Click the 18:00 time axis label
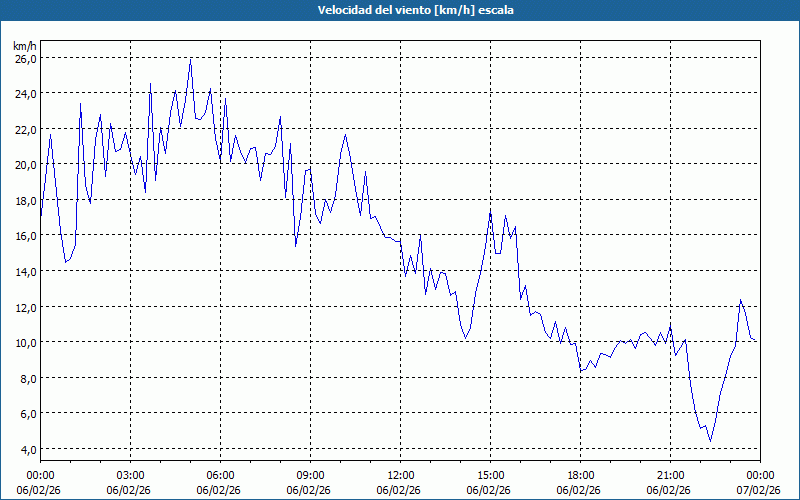The width and height of the screenshot is (800, 500). click(580, 475)
